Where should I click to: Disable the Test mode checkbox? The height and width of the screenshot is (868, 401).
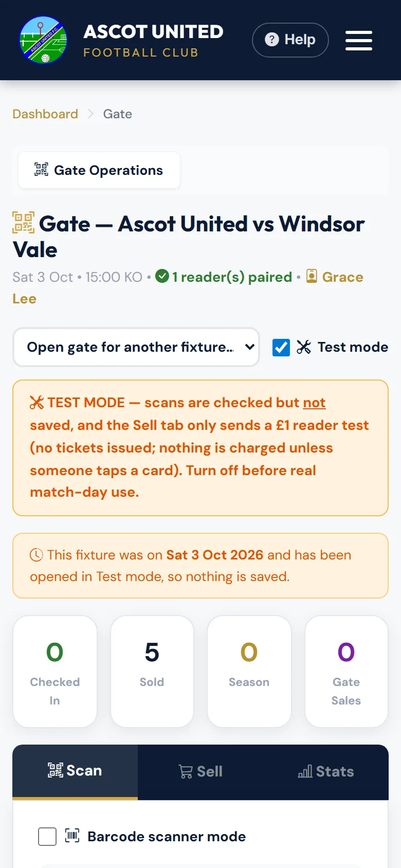(x=281, y=348)
